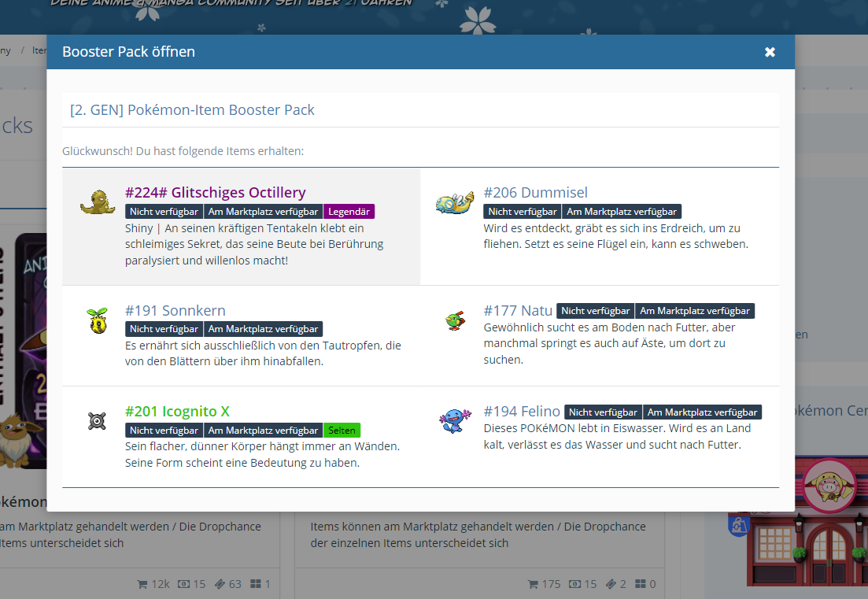The image size is (868, 599).
Task: Click Felino's Am Marktplatz verfügbar badge
Action: [702, 412]
